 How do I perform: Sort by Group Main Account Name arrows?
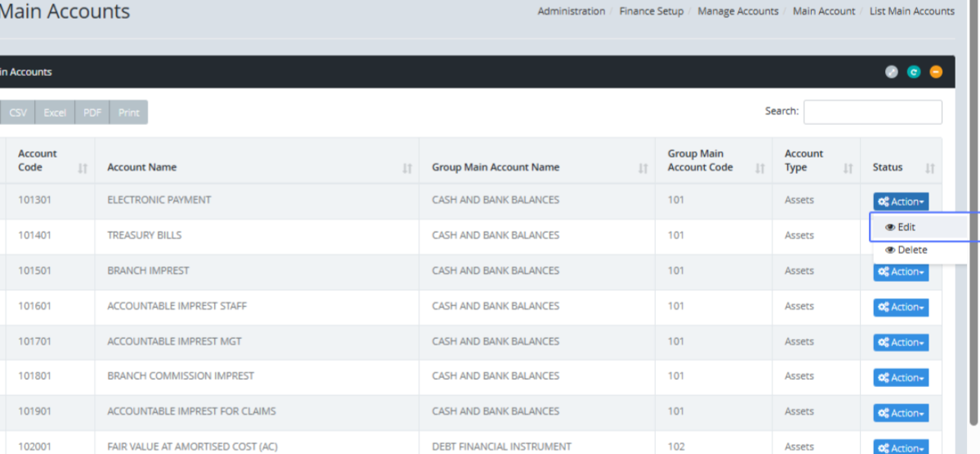(644, 168)
